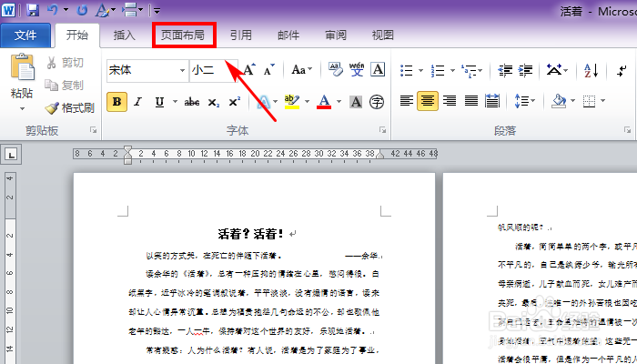The image size is (637, 364).
Task: Apply paragraph shading paint bucket color
Action: pyautogui.click(x=559, y=101)
